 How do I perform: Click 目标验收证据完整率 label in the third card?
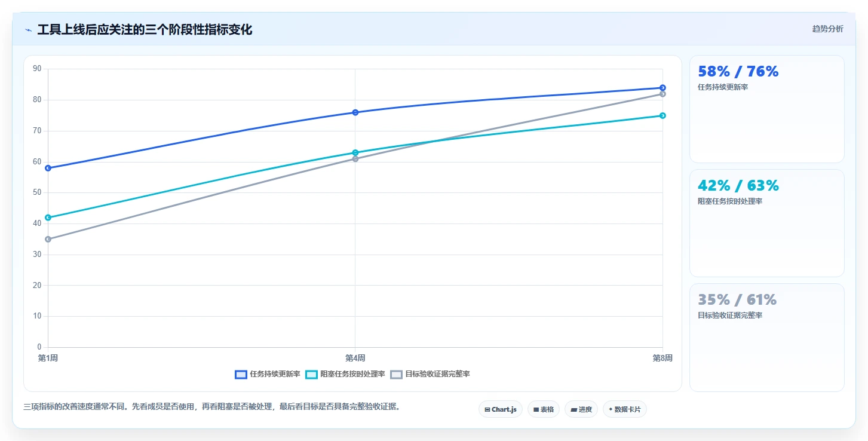730,316
